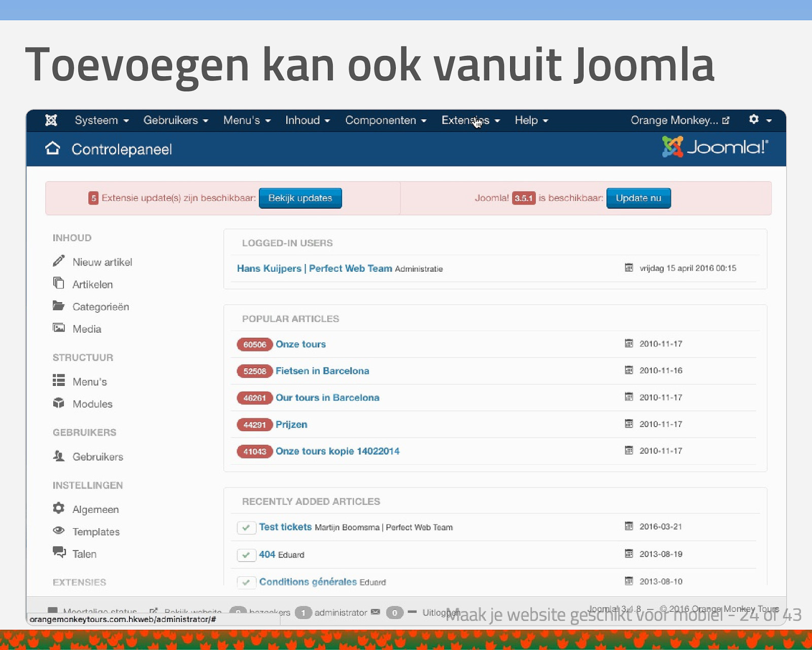Click the Media picture icon

[x=59, y=328]
